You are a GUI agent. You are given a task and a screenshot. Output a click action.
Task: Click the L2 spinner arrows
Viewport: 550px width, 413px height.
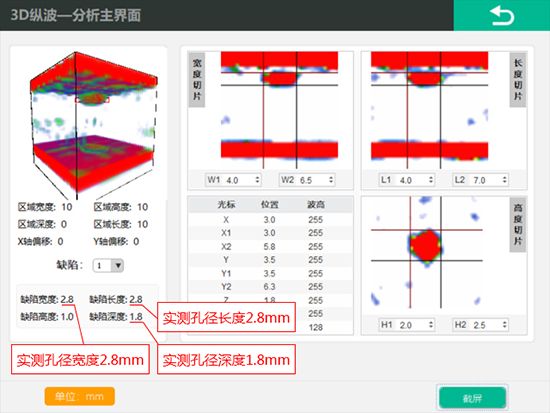pyautogui.click(x=504, y=180)
